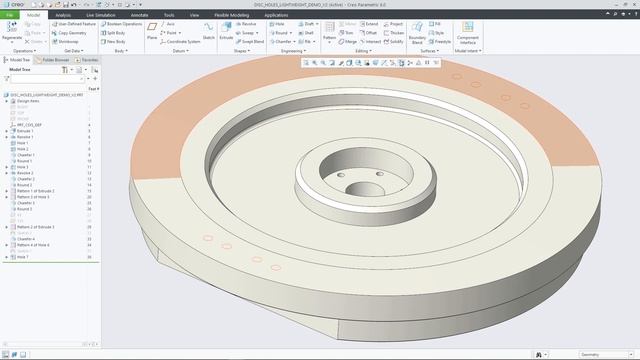Screen dimensions: 640x360
Task: Expand the Editing group dropdown
Action: [x=363, y=51]
